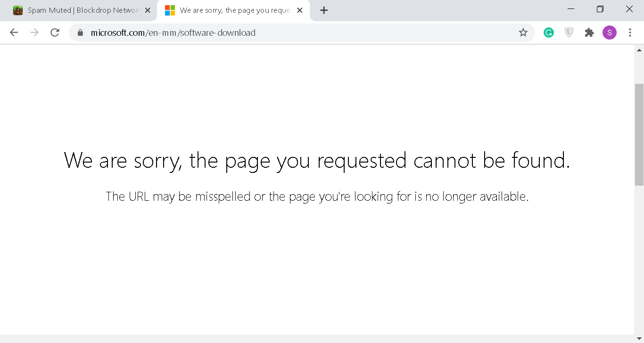This screenshot has width=644, height=343.
Task: Click the Grammarly extension icon
Action: pyautogui.click(x=548, y=33)
